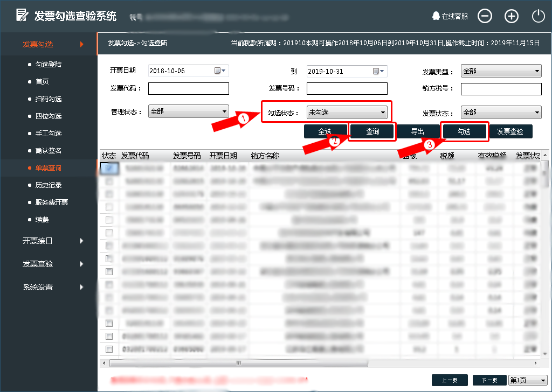Click the 查询 query button

(371, 131)
